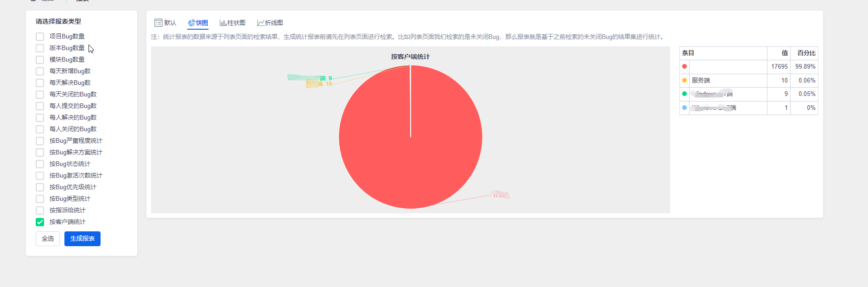Viewport: 868px width, 287px height.
Task: Check the 每天解决Bug数 checkbox
Action: 40,83
